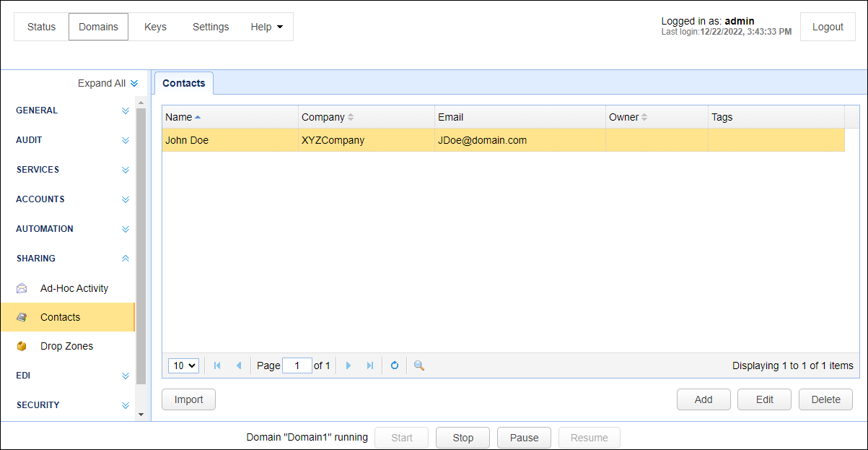This screenshot has width=868, height=450.
Task: Expand All sidebar sections
Action: 108,83
